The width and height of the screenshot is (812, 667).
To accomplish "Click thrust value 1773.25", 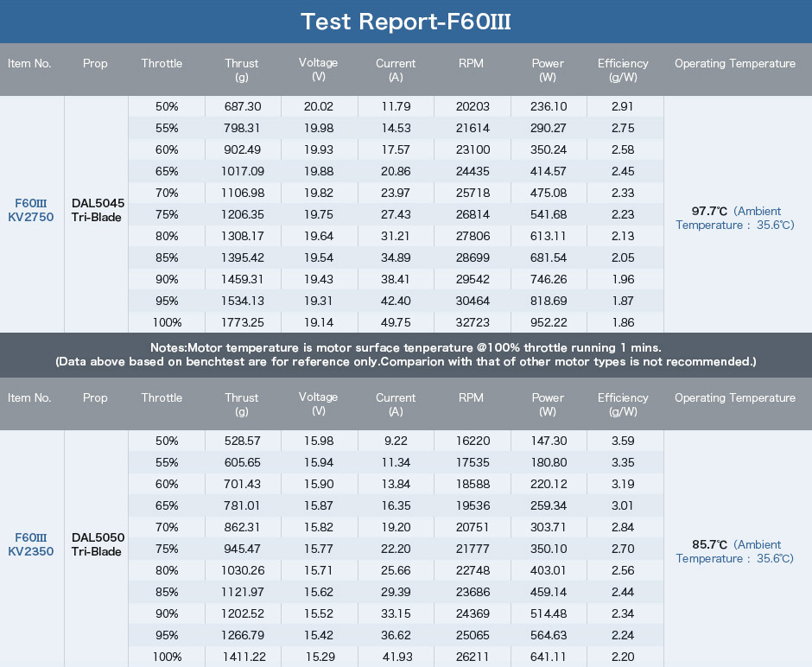I will point(243,322).
